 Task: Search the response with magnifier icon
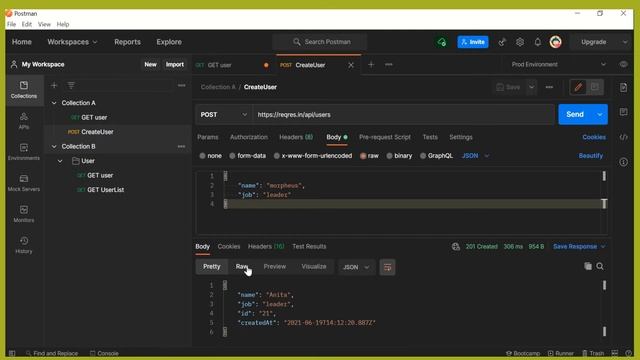click(x=600, y=267)
